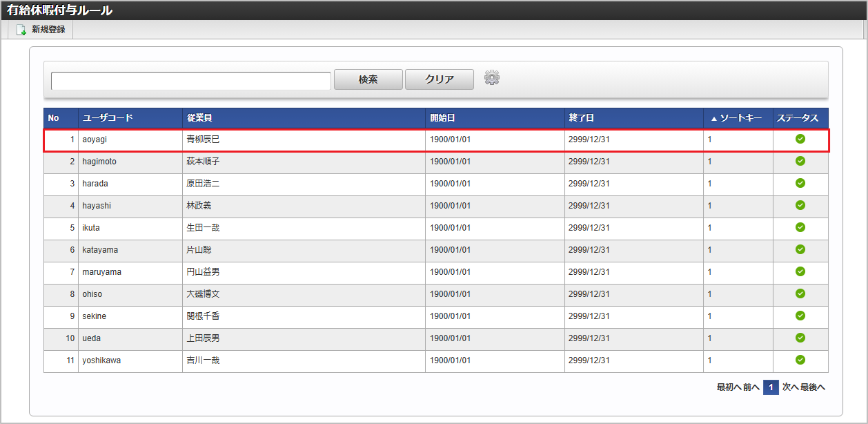This screenshot has height=424, width=868.
Task: Sort by the 開始日 column header
Action: [495, 118]
